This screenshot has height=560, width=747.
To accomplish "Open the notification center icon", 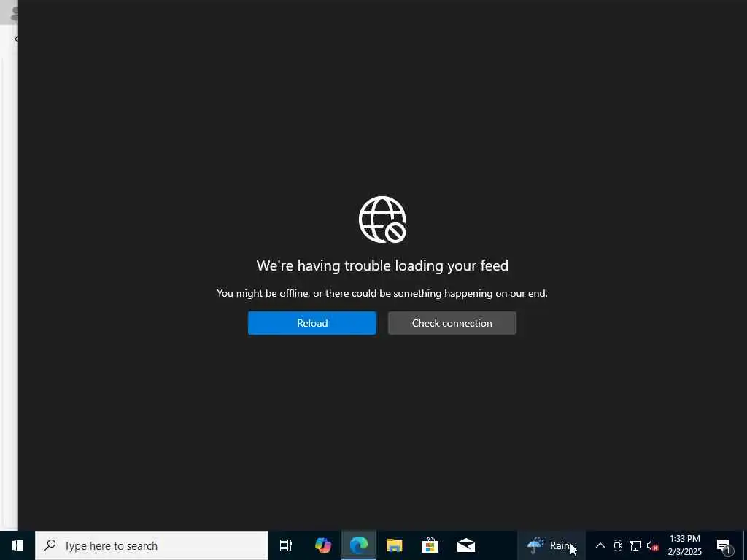I will click(724, 546).
